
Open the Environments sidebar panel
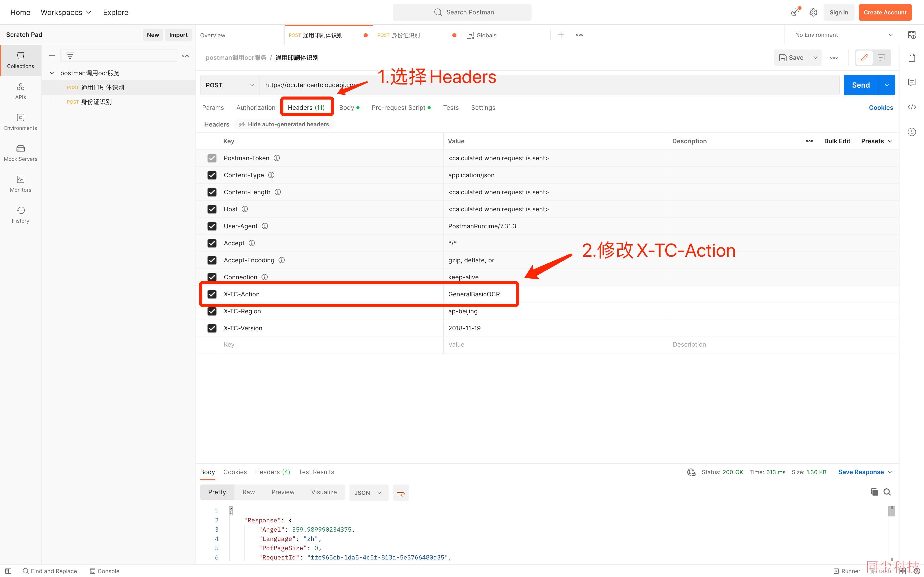click(x=21, y=122)
